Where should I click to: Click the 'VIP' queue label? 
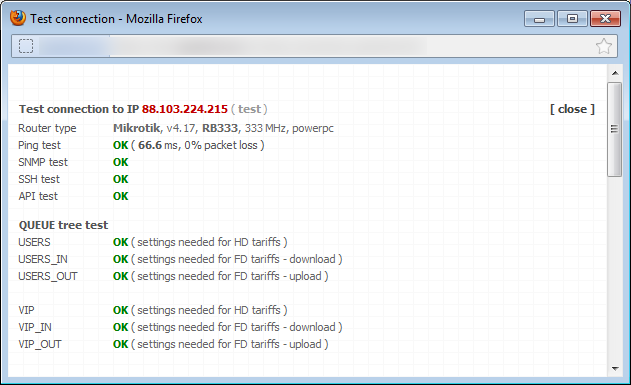click(26, 310)
